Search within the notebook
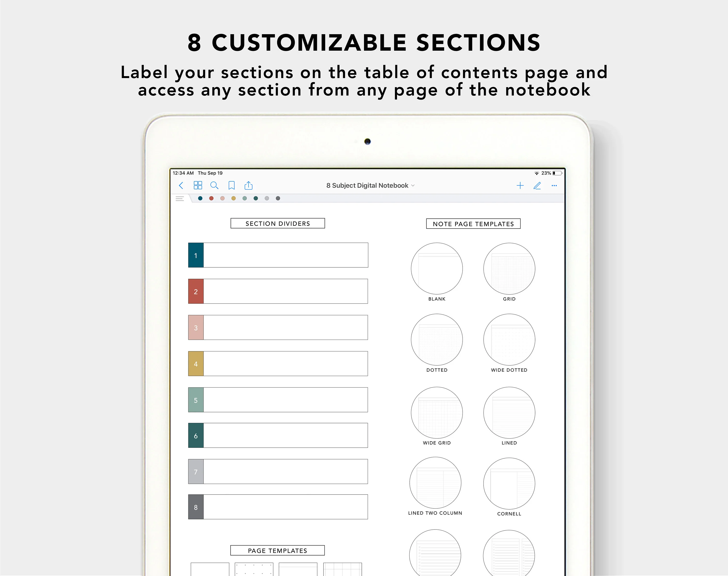 [215, 185]
